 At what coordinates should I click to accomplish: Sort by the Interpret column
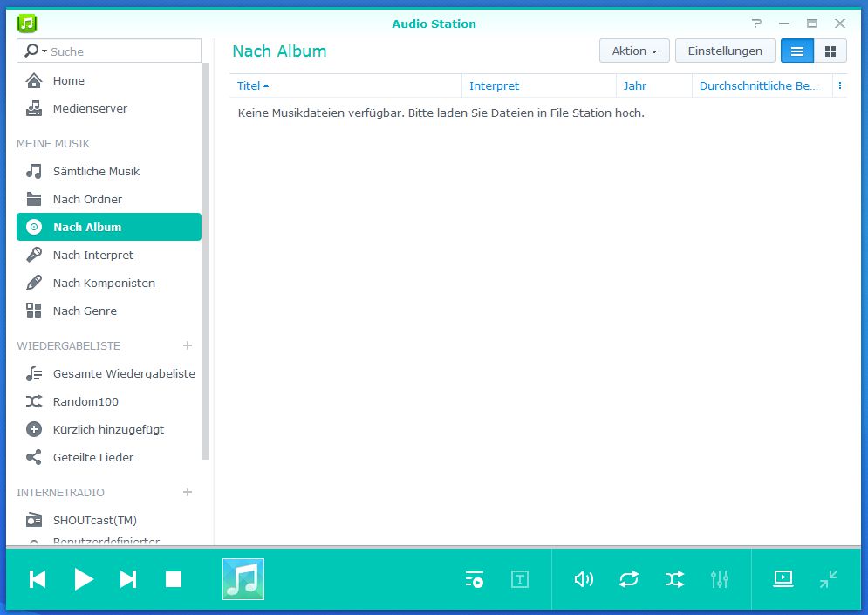tap(538, 85)
